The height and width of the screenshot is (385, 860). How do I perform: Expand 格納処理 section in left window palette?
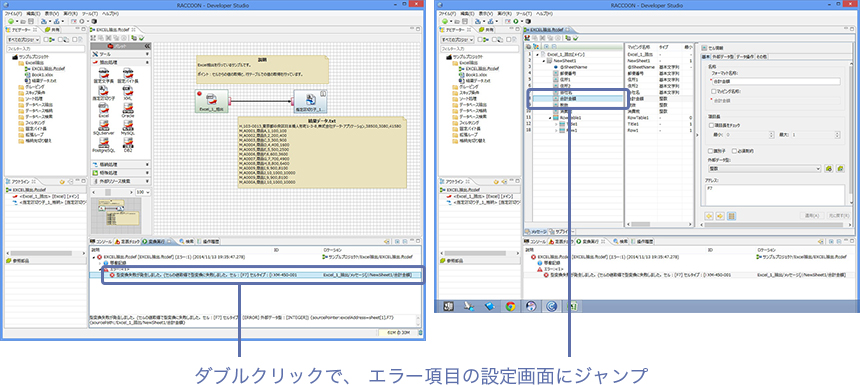[x=121, y=164]
